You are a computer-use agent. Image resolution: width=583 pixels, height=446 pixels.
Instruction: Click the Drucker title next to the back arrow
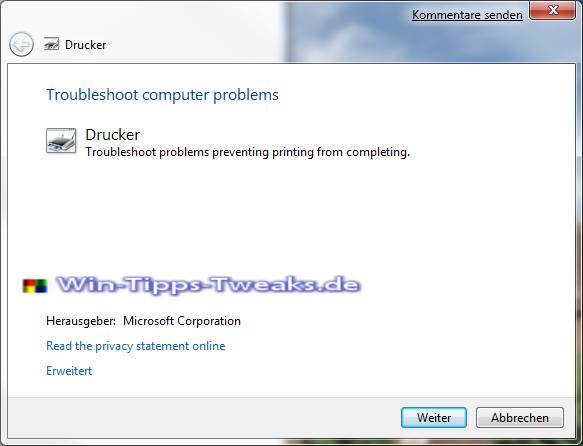(x=86, y=45)
